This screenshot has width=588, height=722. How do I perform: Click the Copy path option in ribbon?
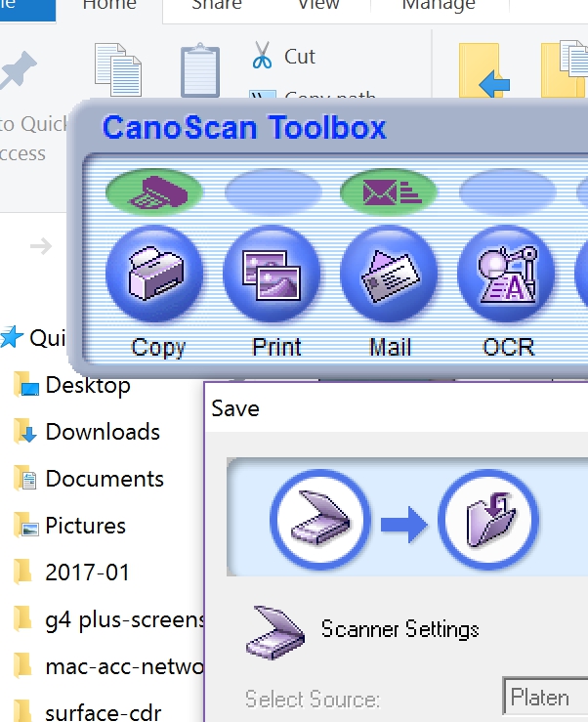314,95
